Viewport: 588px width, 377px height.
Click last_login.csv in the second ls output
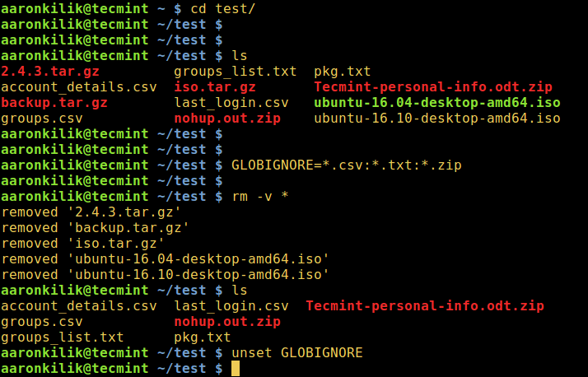pos(231,305)
